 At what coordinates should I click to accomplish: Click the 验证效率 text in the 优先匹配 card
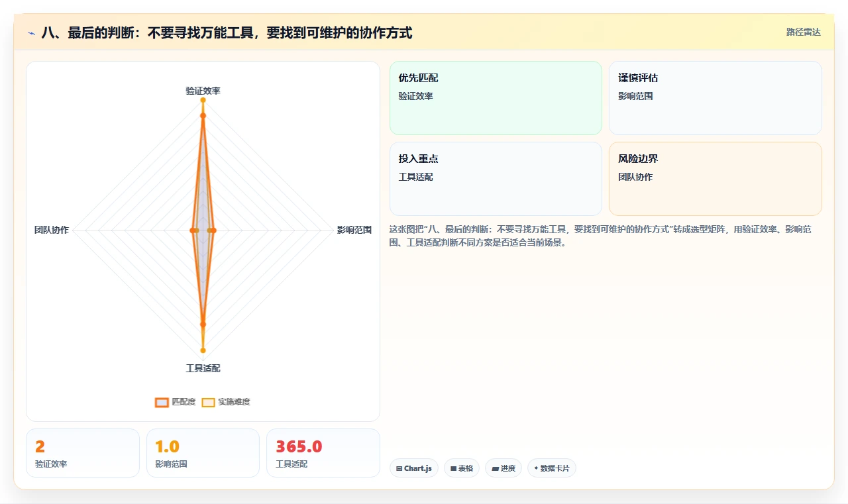pyautogui.click(x=415, y=96)
